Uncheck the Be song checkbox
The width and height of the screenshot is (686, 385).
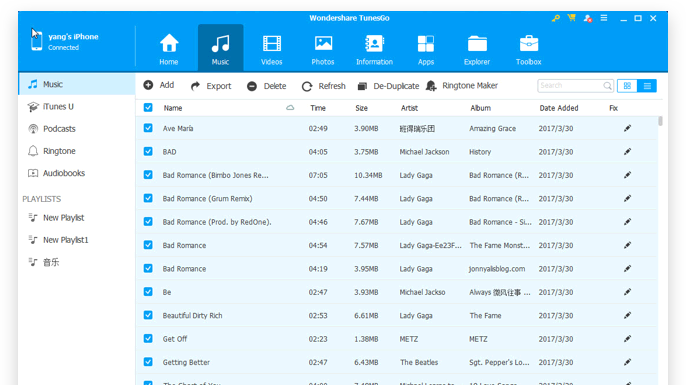coord(148,292)
